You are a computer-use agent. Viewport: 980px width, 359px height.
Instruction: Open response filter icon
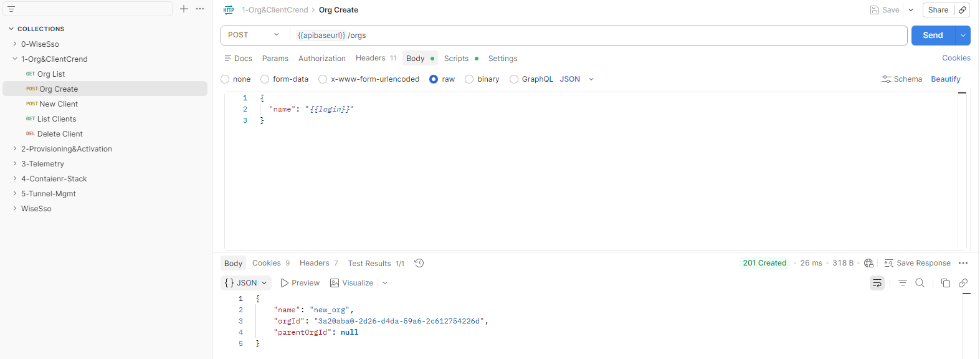pyautogui.click(x=902, y=283)
